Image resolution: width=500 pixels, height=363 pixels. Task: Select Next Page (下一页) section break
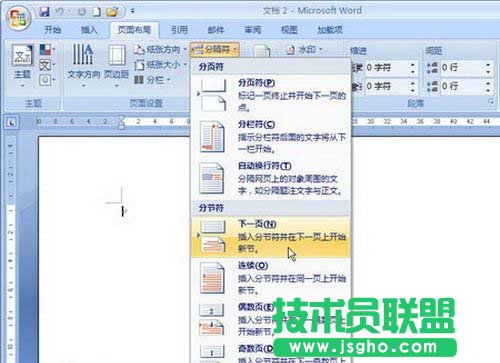(x=271, y=237)
